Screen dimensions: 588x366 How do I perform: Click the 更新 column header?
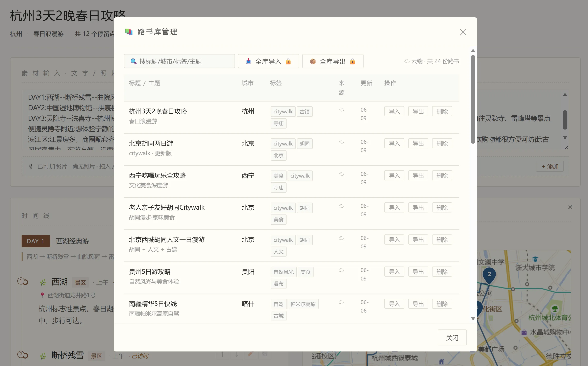(x=366, y=83)
